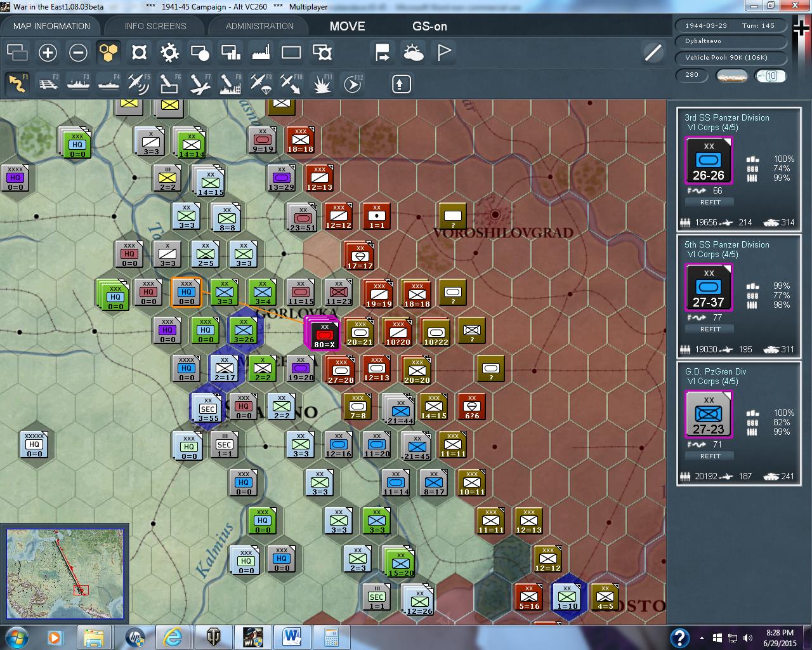Click the Dybaltsevo location label
The height and width of the screenshot is (650, 812).
(730, 41)
